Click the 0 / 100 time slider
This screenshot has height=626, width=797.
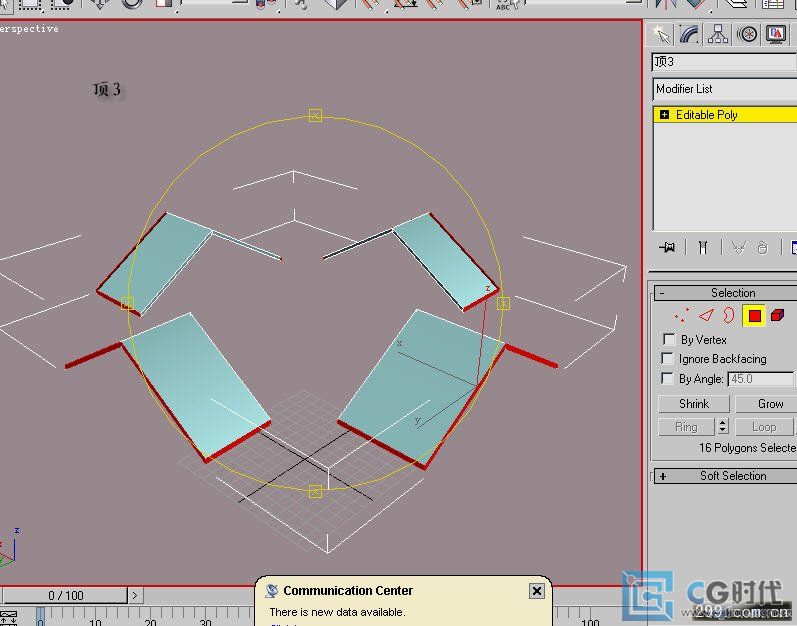(66, 595)
